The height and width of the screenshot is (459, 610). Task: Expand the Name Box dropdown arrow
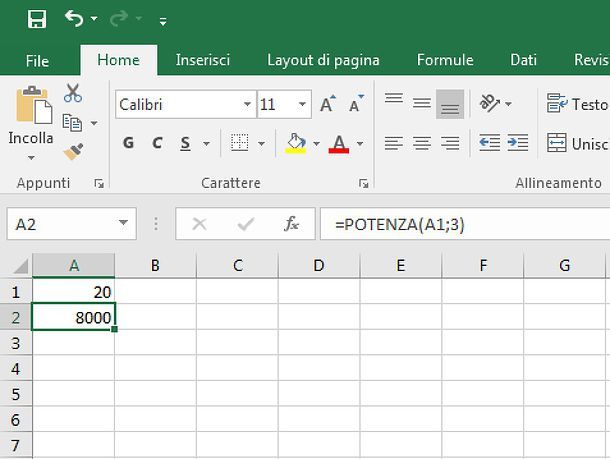[x=124, y=224]
